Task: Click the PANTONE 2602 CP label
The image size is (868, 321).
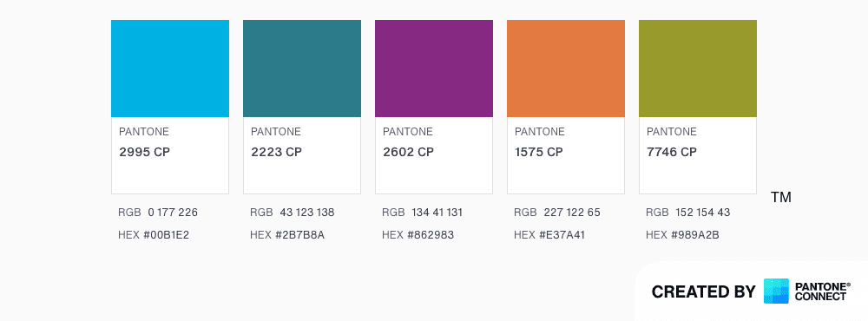Action: pos(409,141)
